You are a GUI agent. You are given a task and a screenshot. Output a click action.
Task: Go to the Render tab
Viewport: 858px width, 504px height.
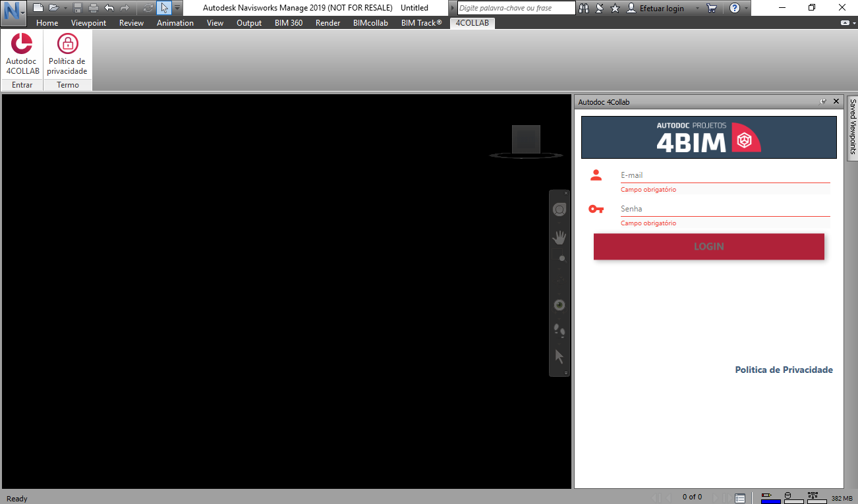tap(328, 23)
